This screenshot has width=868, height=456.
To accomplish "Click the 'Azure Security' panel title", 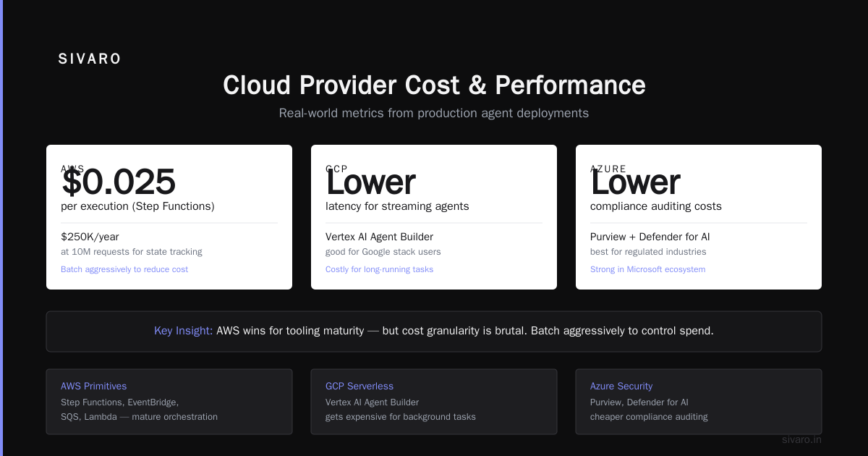I will coord(621,387).
